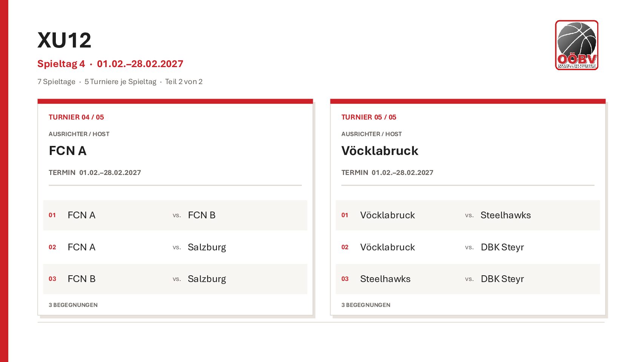Click Spieltag 4 date subtitle
This screenshot has width=644, height=362.
pyautogui.click(x=110, y=64)
